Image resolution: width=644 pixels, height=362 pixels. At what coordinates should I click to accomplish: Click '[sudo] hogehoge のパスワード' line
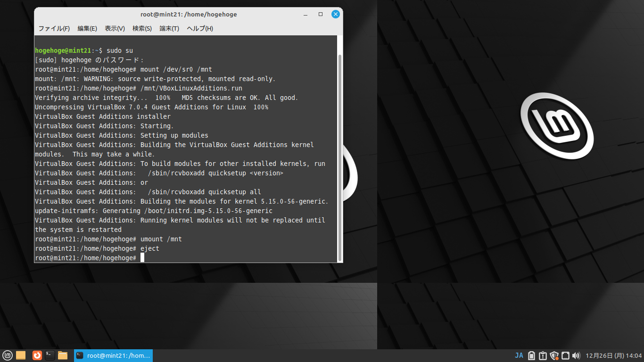(89, 60)
